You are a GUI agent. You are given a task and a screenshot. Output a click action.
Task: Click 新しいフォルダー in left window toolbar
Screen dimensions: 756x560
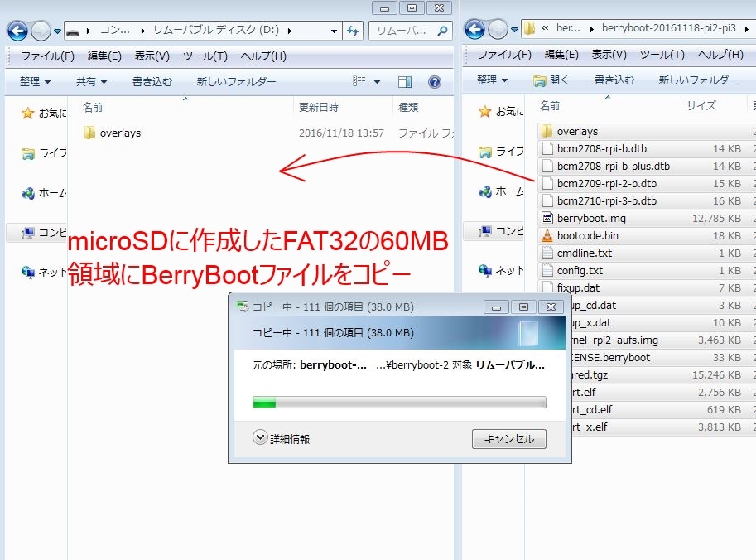(236, 82)
